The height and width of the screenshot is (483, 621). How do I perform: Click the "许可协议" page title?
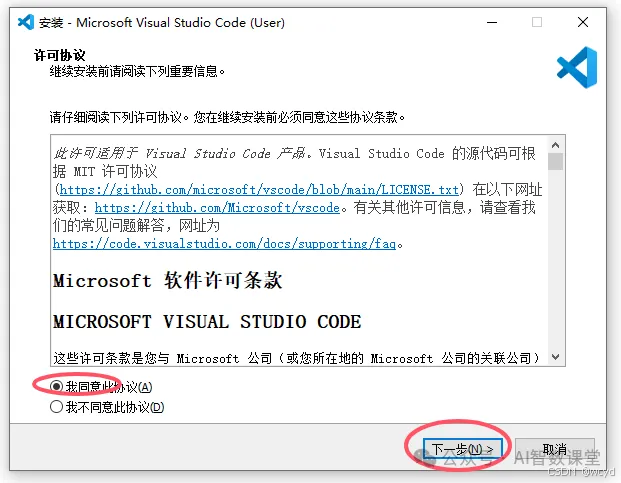(x=59, y=55)
